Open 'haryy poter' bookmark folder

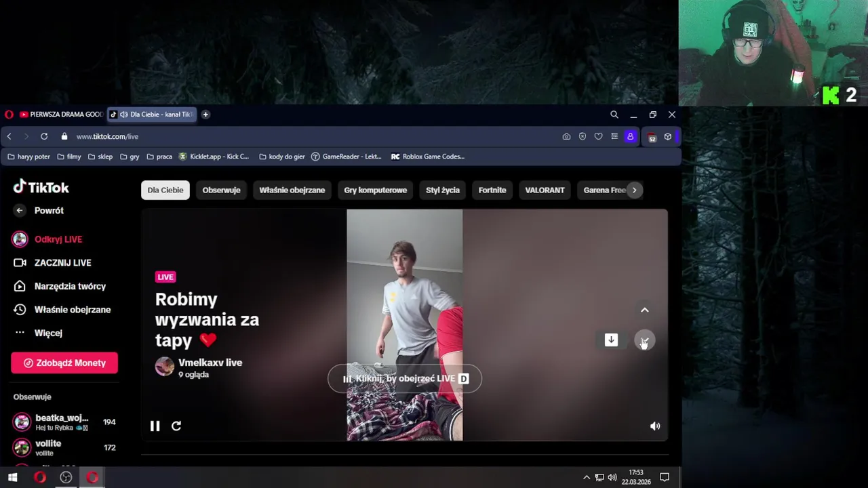click(28, 157)
